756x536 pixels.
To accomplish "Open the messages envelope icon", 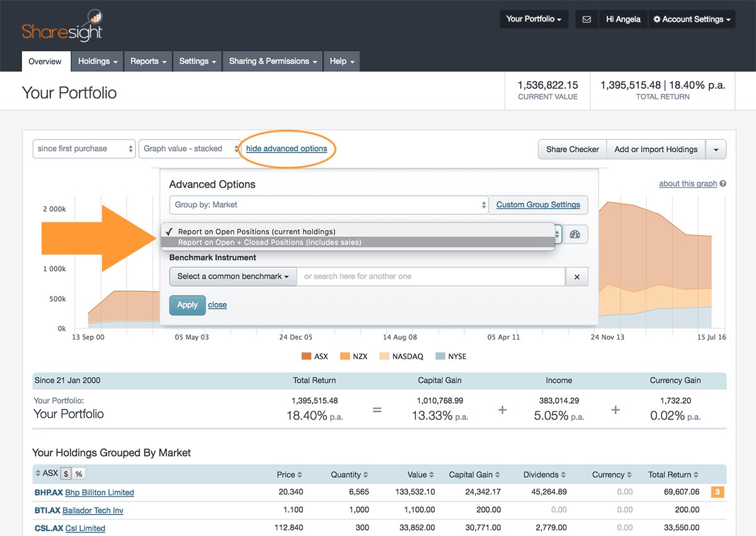I will point(587,19).
